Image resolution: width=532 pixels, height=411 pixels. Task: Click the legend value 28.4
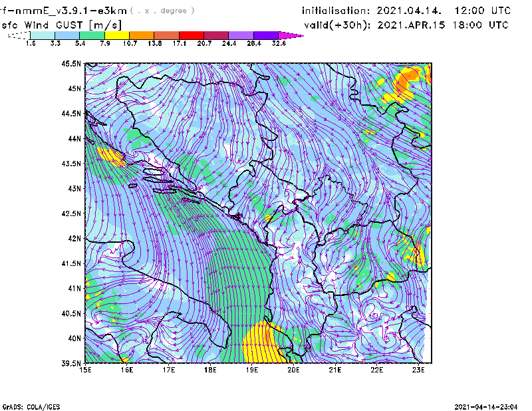click(x=254, y=43)
